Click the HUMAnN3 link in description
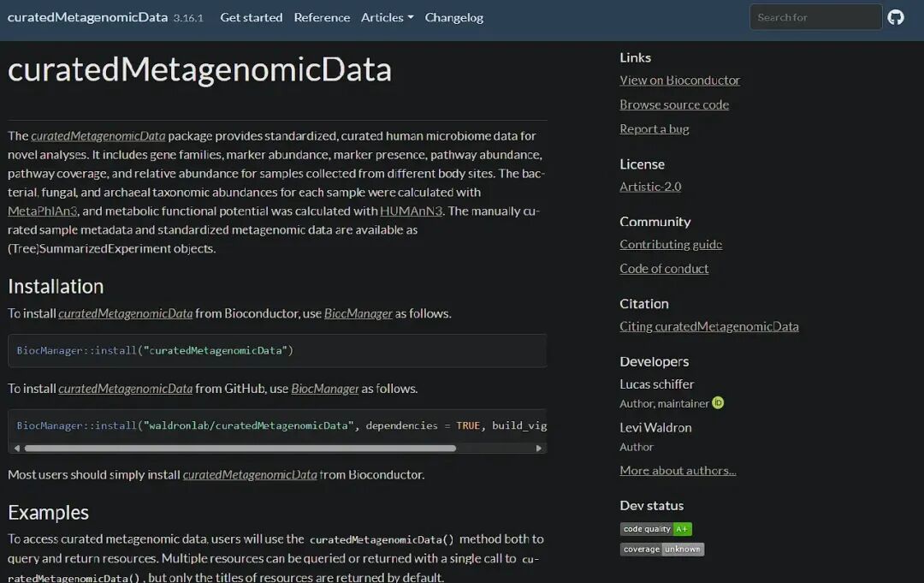This screenshot has height=583, width=924. pos(411,211)
